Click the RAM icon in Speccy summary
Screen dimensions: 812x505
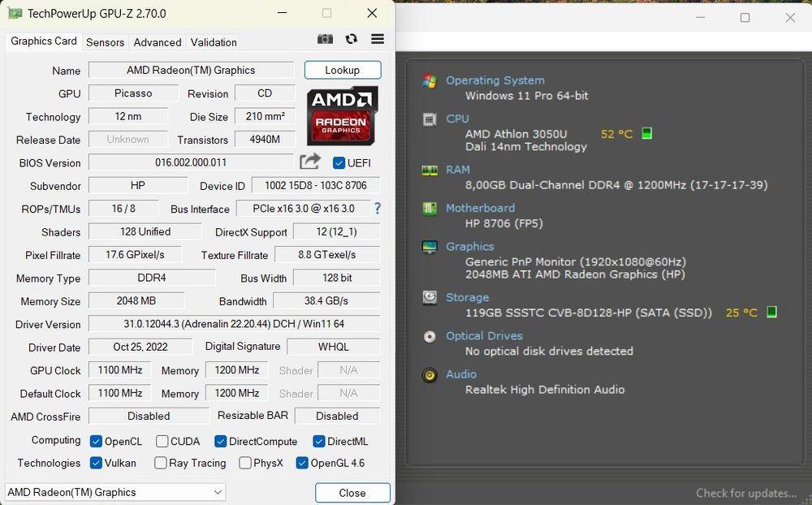point(430,170)
